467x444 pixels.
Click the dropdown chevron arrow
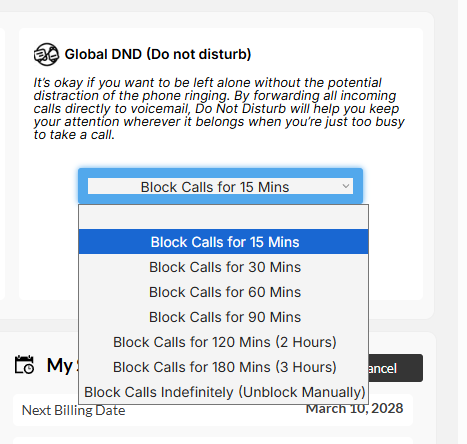(x=346, y=186)
